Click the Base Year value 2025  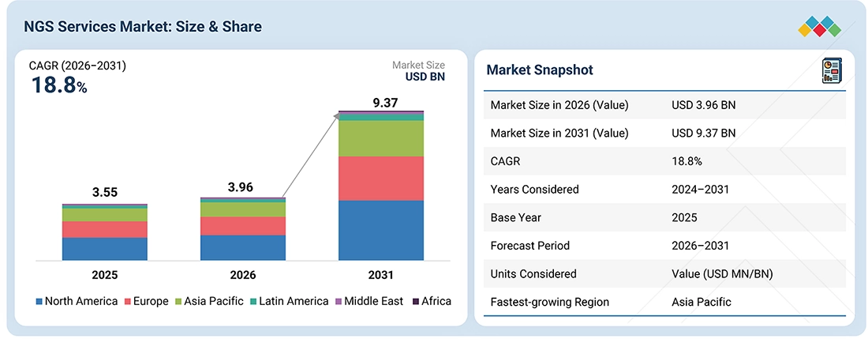[684, 217]
